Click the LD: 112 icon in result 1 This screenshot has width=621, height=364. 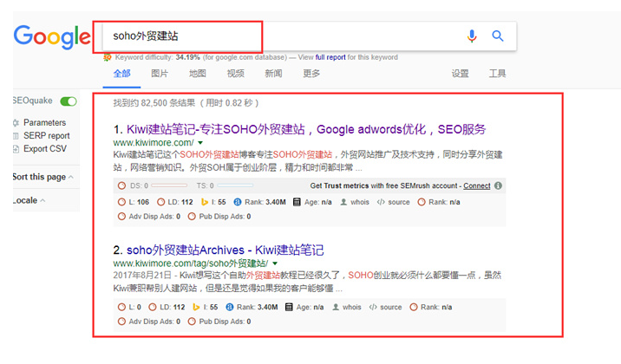point(160,202)
